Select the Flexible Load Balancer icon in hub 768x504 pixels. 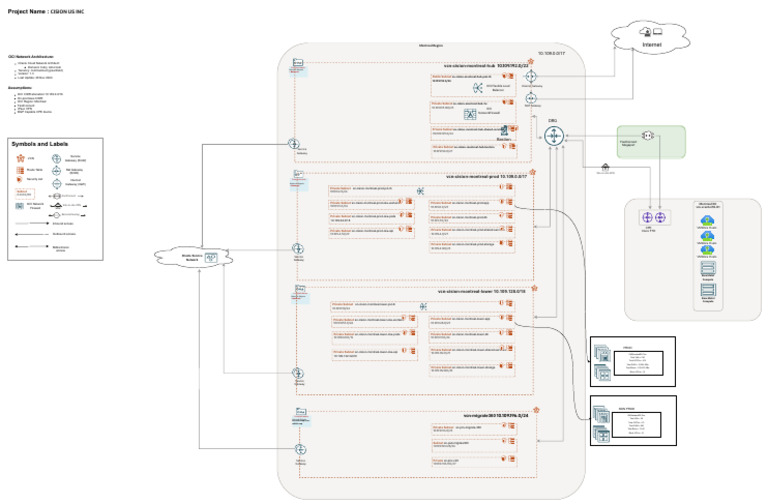pyautogui.click(x=478, y=88)
